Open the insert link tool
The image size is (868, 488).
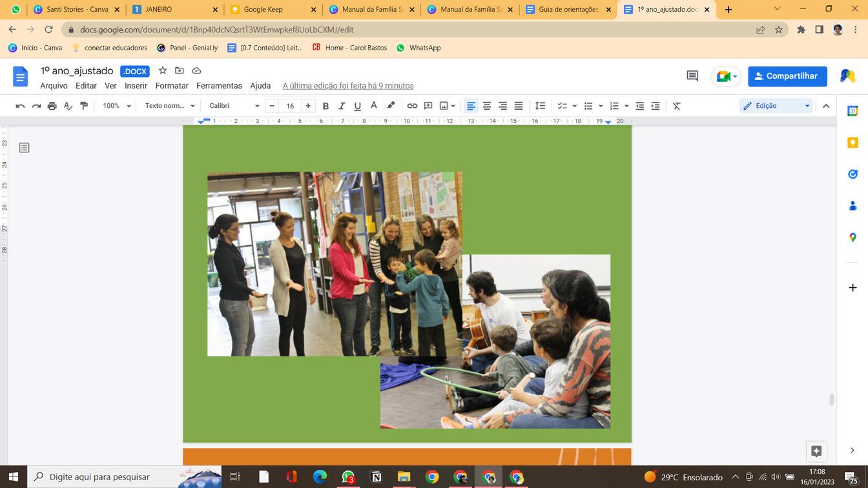click(x=412, y=106)
